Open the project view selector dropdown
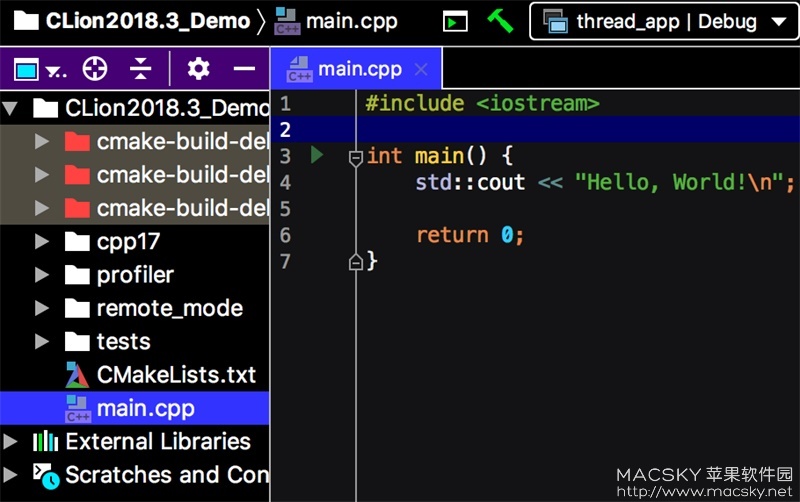Viewport: 800px width, 502px height. [x=40, y=69]
